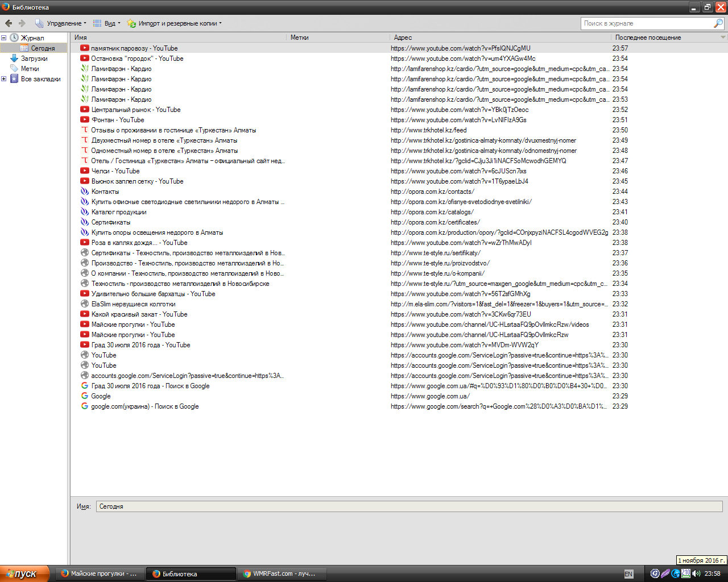Click favicon of Ламифарэн row visited 23:53
This screenshot has height=582, width=728.
pyautogui.click(x=85, y=99)
